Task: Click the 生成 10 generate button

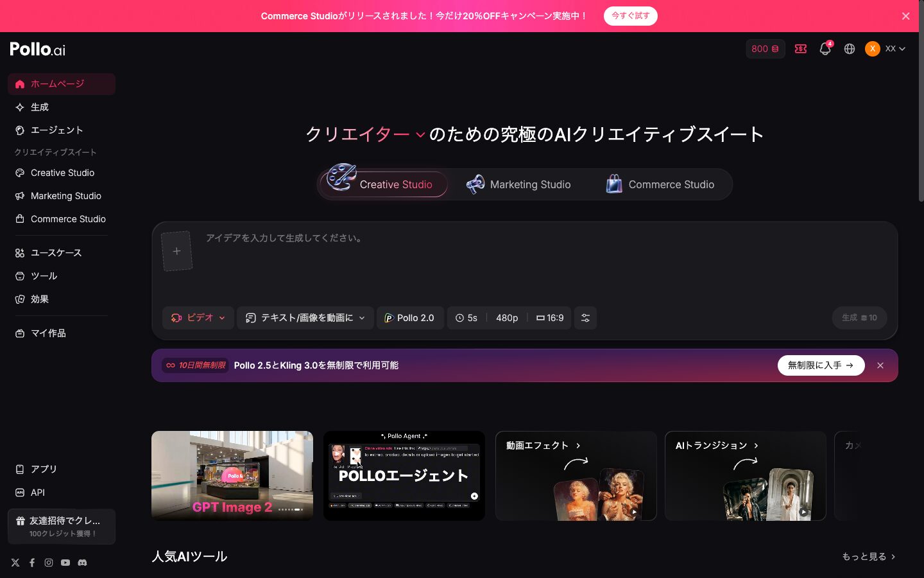Action: (860, 318)
